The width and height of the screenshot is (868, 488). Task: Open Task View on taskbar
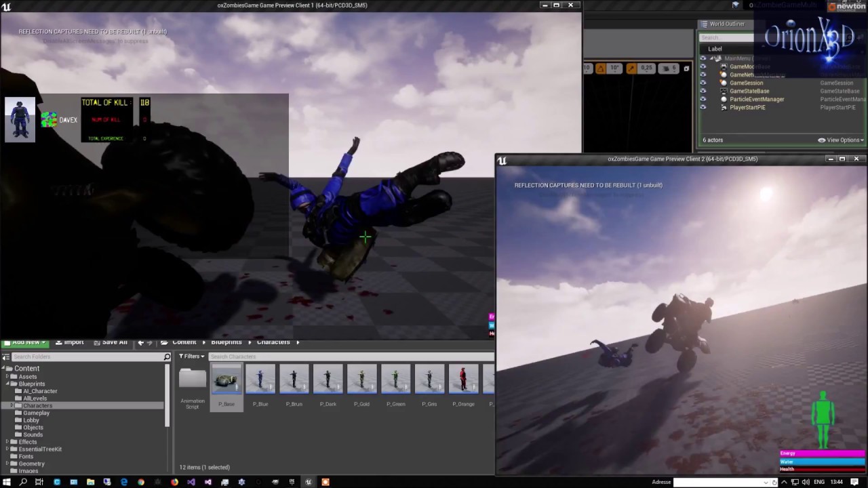(39, 482)
